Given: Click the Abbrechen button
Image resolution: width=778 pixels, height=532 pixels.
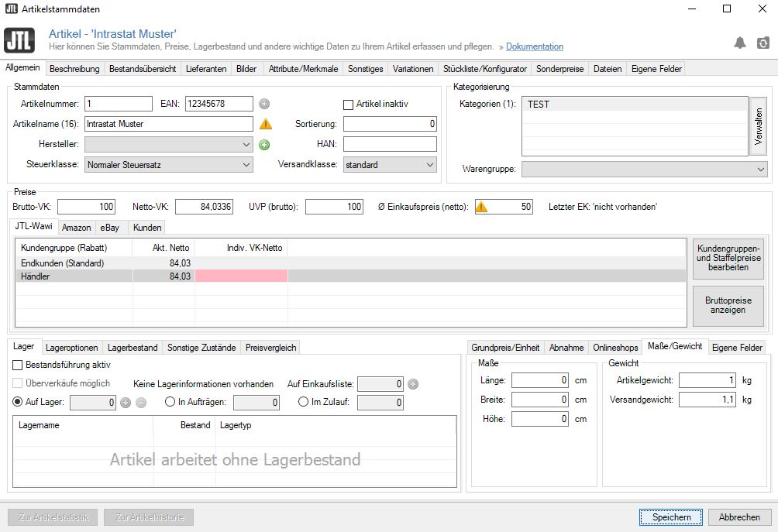Looking at the screenshot, I should click(739, 517).
